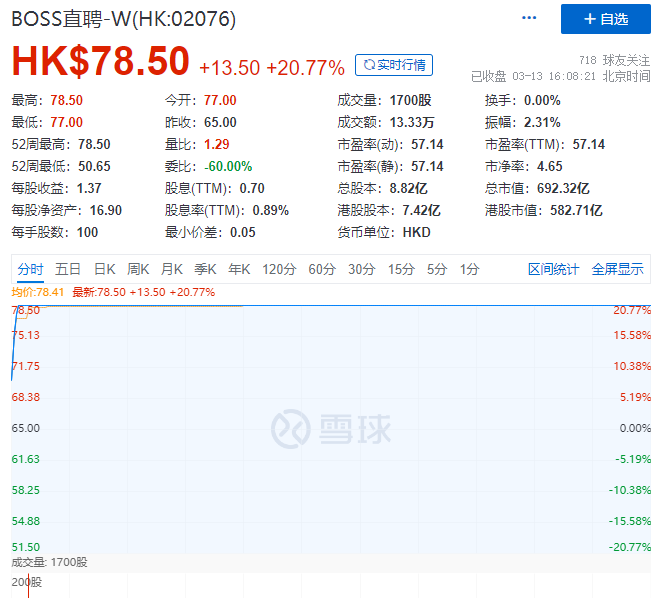Click the volume bar in 成交量 chart

click(28, 586)
